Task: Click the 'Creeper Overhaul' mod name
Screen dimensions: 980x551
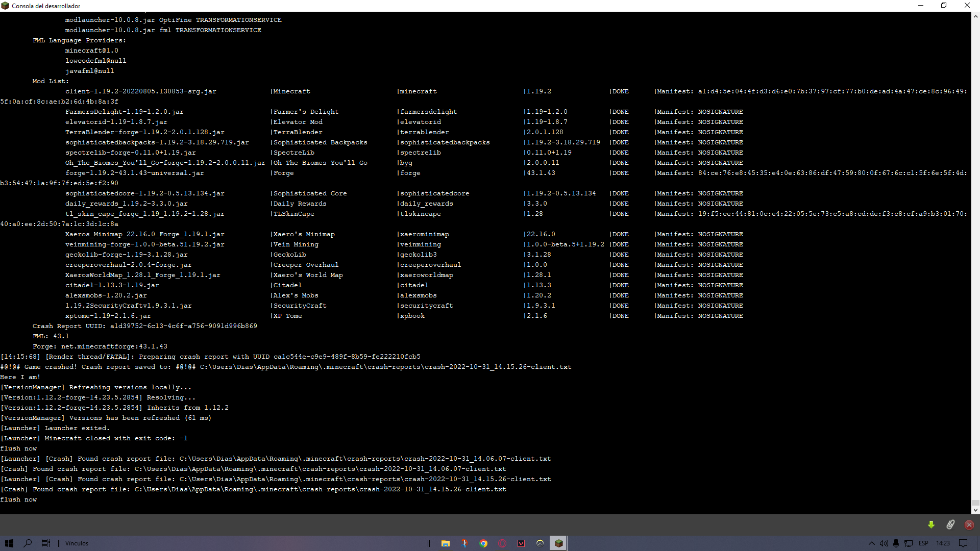Action: (306, 265)
